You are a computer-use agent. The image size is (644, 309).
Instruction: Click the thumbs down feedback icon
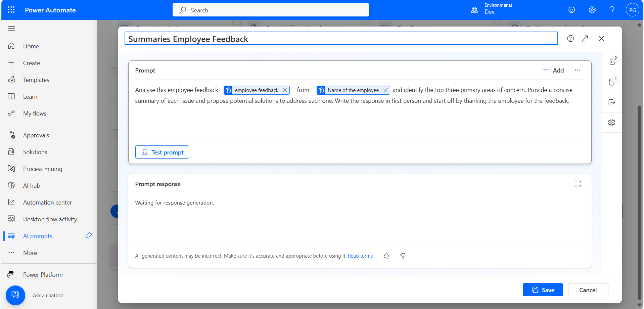[x=403, y=256]
